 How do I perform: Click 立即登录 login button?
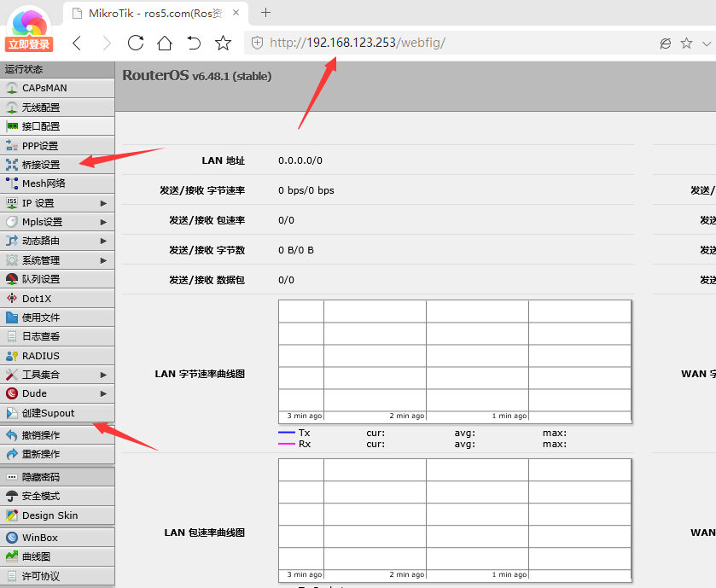pyautogui.click(x=29, y=44)
